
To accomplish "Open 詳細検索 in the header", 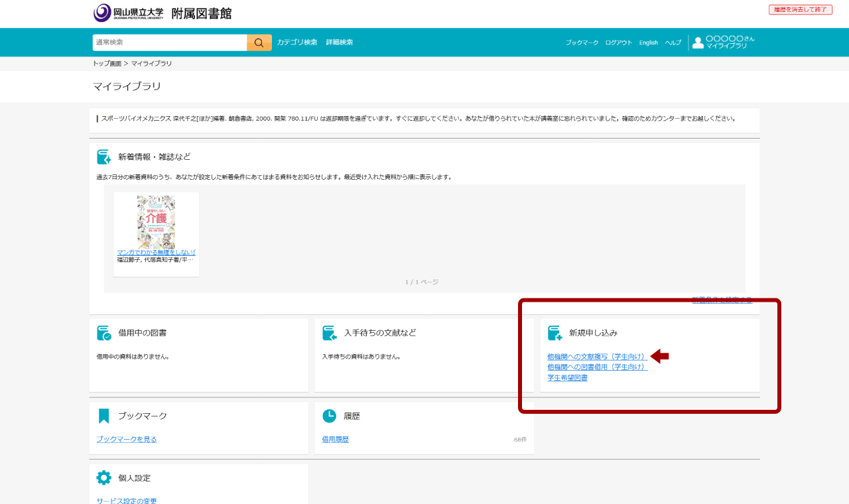I will (x=340, y=42).
